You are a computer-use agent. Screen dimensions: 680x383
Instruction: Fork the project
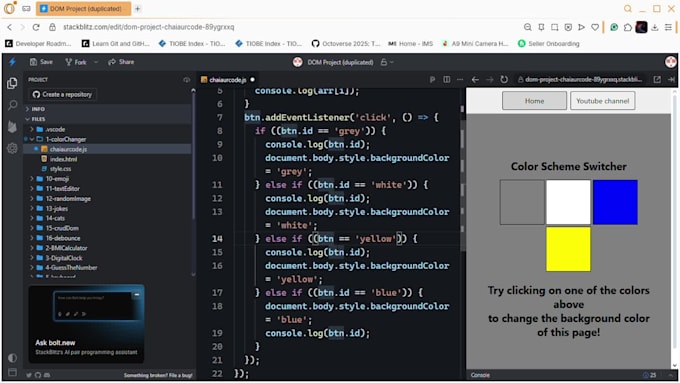[x=76, y=62]
